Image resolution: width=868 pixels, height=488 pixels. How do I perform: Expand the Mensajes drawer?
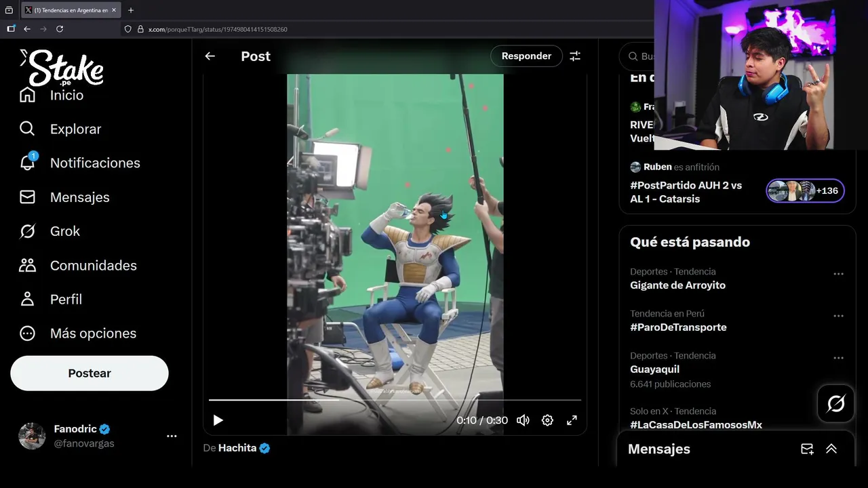831,449
